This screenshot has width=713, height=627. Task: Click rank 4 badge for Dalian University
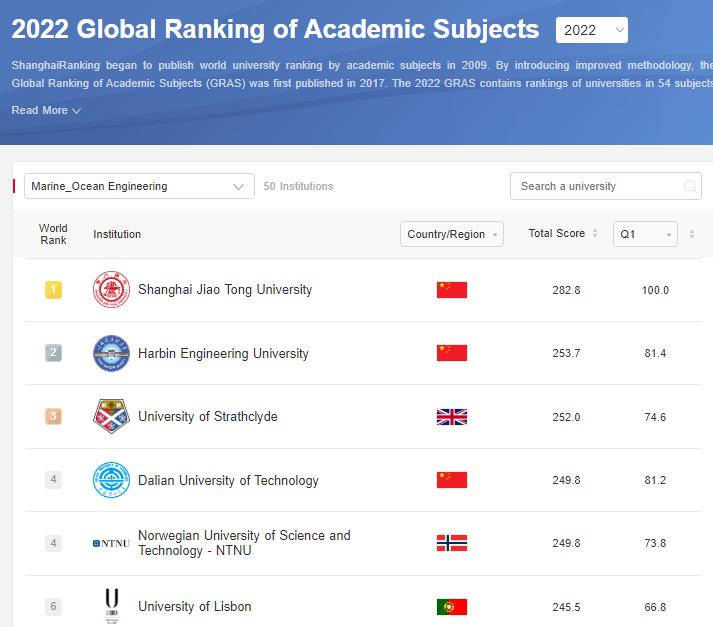coord(53,480)
